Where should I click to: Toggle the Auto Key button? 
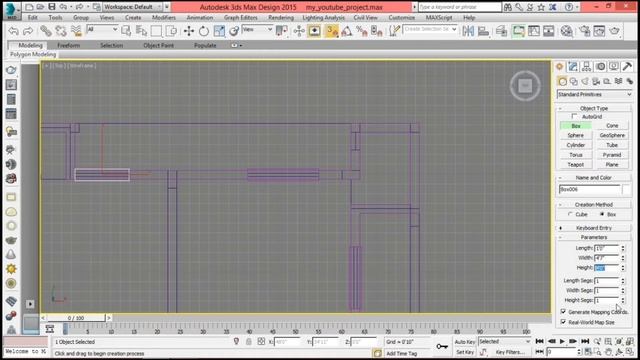[464, 342]
